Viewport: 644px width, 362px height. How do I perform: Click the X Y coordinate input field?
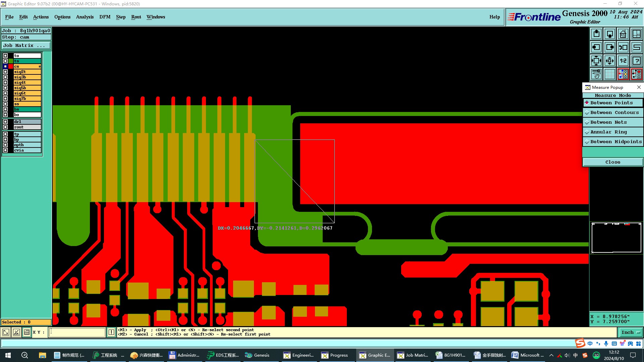point(77,333)
